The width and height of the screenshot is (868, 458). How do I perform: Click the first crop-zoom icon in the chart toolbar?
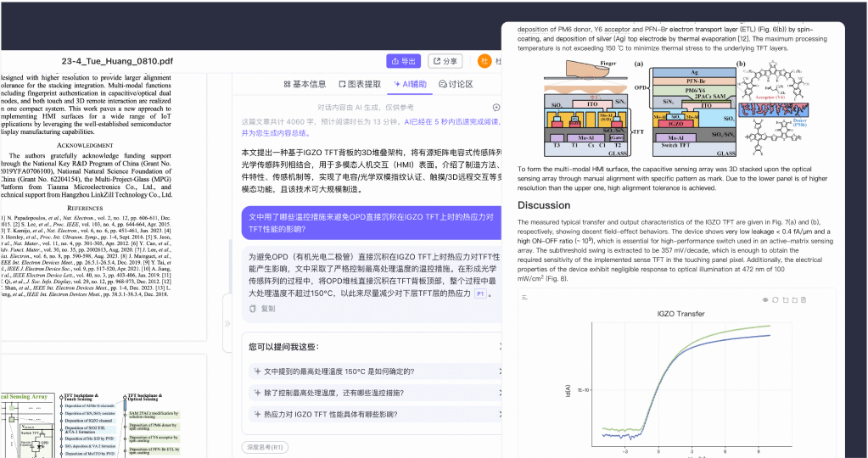pos(785,299)
